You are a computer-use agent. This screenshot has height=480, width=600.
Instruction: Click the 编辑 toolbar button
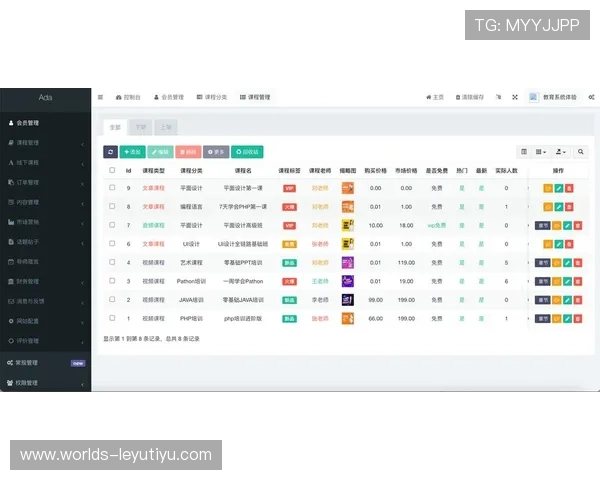160,152
